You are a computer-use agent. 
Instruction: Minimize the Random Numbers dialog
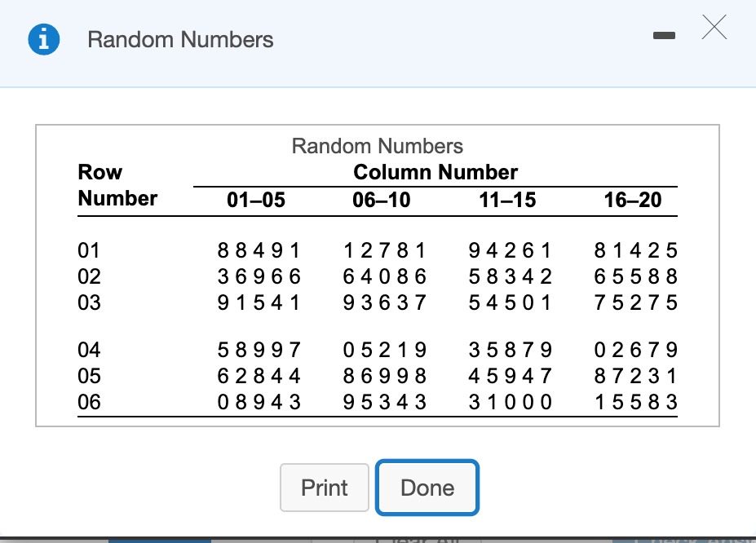(x=663, y=36)
